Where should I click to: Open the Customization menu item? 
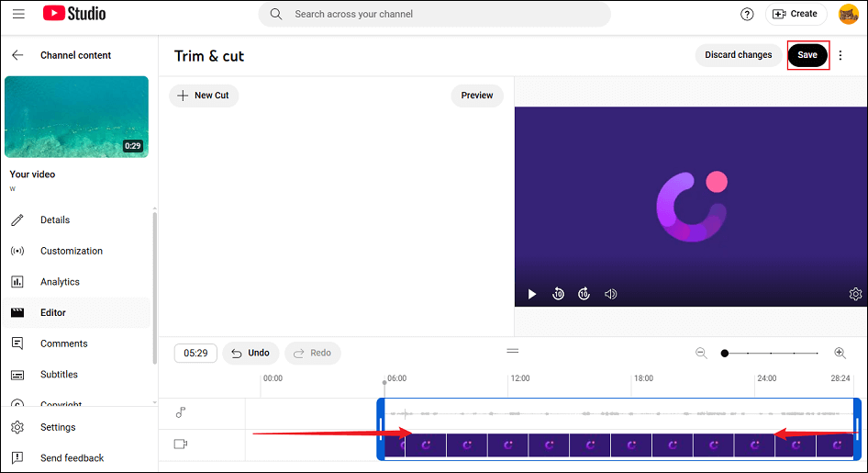pos(77,251)
